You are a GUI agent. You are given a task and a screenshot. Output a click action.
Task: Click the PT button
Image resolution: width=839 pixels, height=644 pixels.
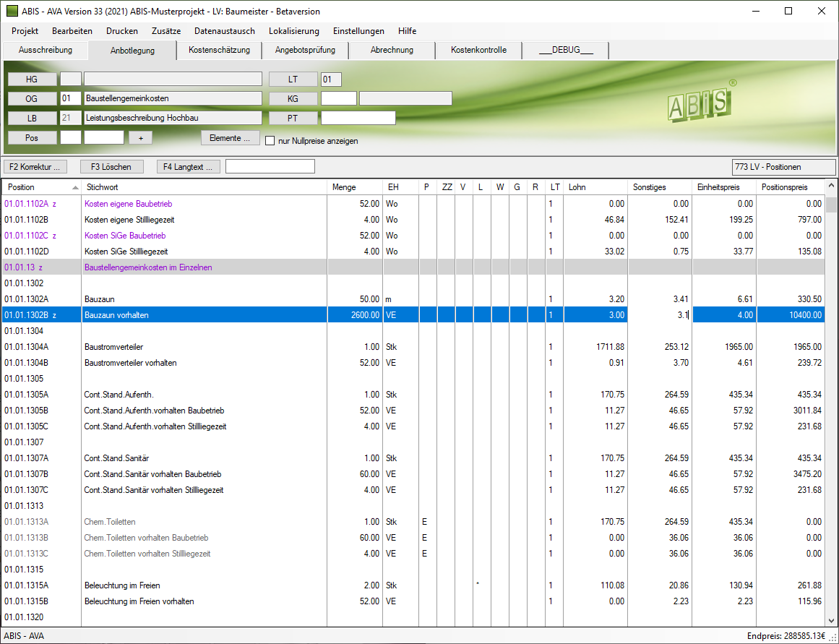tap(293, 118)
